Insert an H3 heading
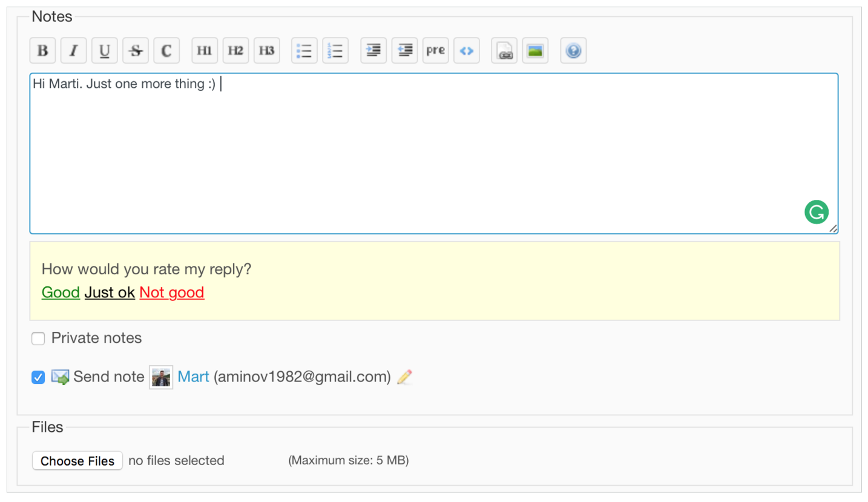Viewport: 868px width, 502px height. [x=266, y=51]
